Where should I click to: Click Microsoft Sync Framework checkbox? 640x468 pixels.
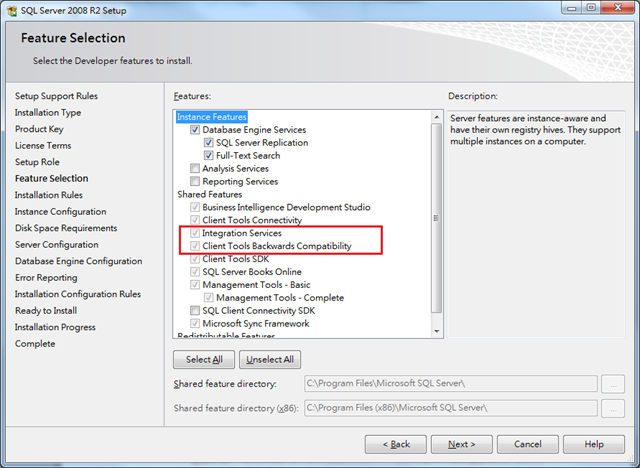(195, 324)
